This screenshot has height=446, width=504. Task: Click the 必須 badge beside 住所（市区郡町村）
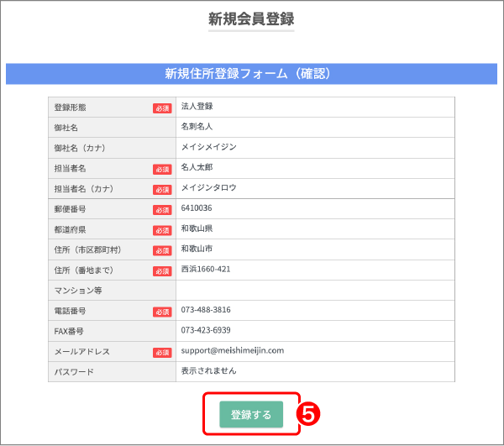[x=162, y=250]
